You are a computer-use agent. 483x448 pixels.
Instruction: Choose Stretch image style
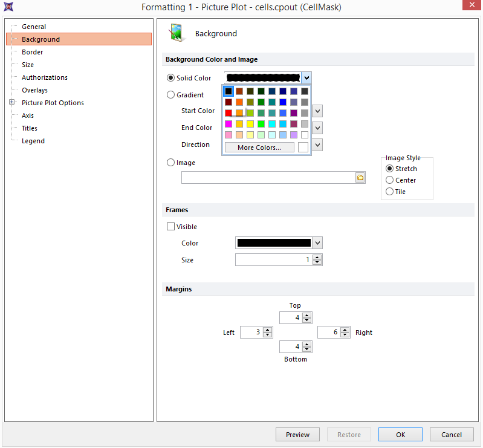click(x=389, y=169)
